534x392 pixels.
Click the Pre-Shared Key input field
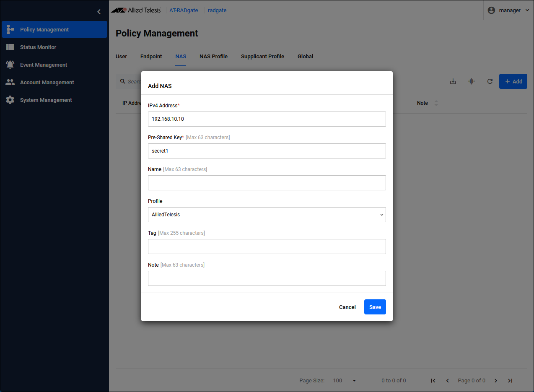(x=267, y=151)
